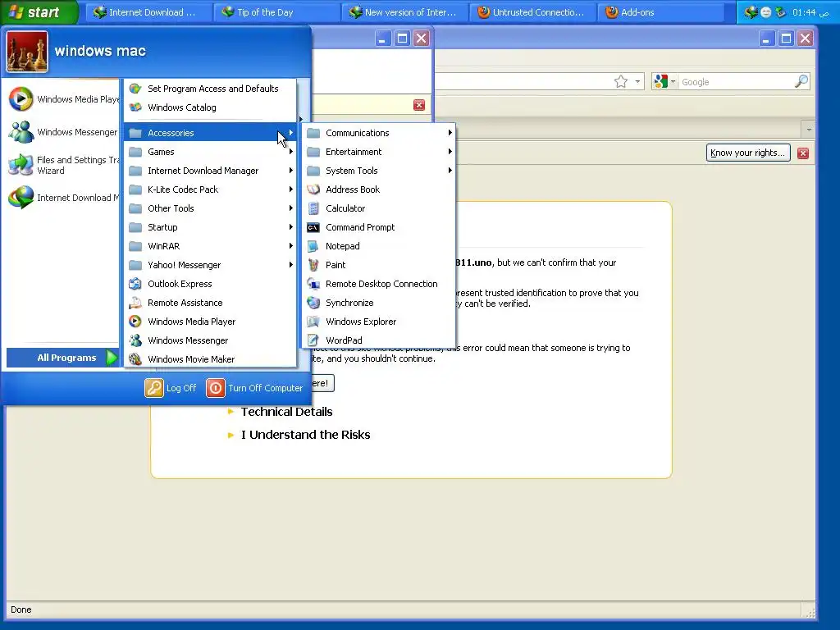
Task: Launch WordPad icon
Action: pyautogui.click(x=313, y=340)
